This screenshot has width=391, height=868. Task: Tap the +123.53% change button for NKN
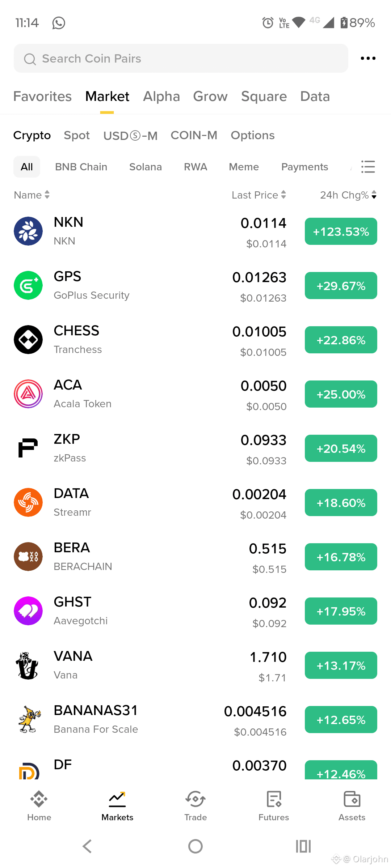click(x=341, y=231)
